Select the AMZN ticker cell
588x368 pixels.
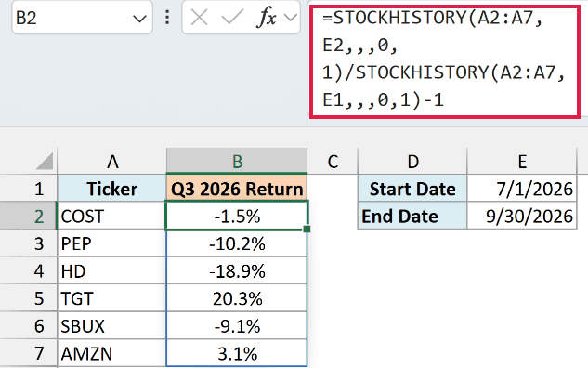(111, 353)
